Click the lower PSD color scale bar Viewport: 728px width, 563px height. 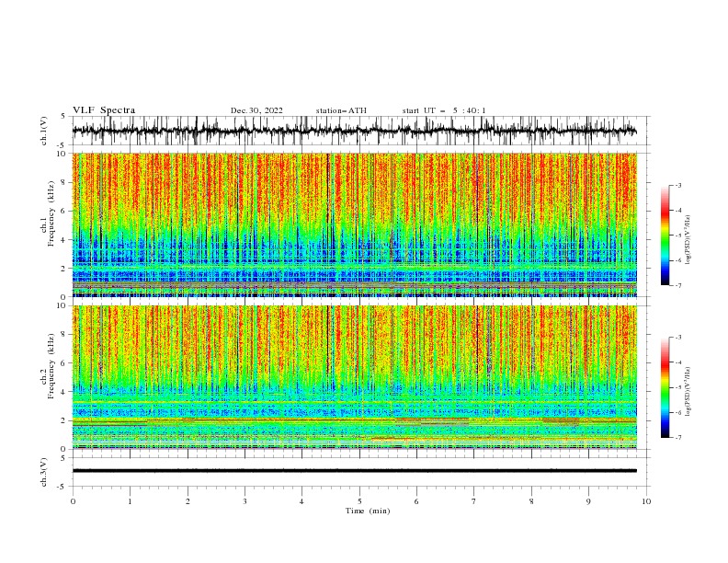click(x=665, y=387)
